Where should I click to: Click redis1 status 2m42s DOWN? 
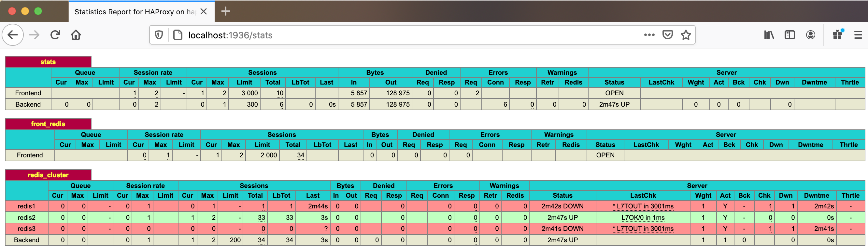562,206
